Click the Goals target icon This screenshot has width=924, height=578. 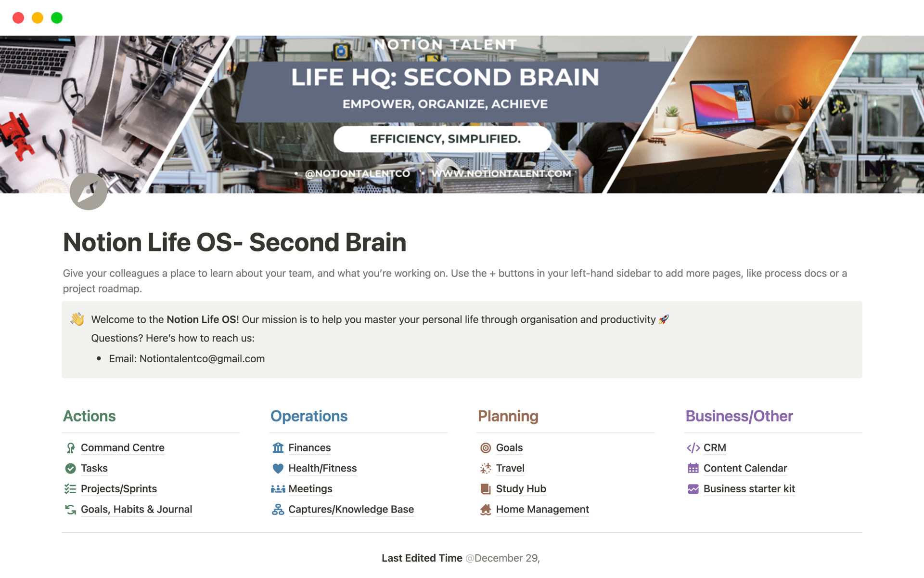[486, 448]
